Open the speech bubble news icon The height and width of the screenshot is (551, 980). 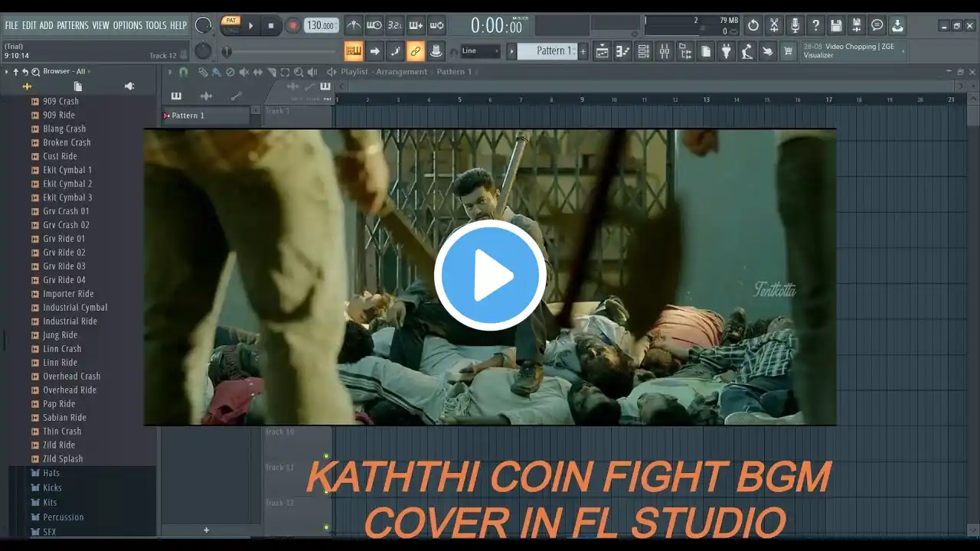(x=877, y=25)
